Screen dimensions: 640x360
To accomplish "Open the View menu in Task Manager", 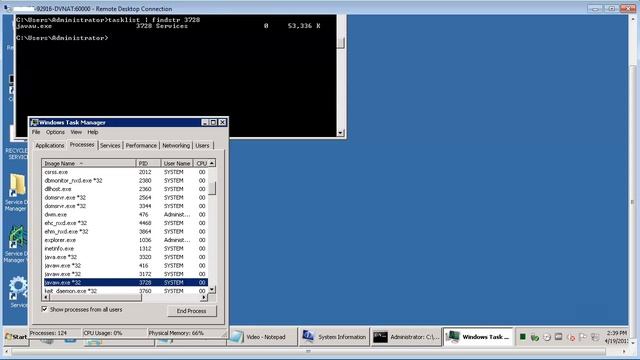I will [x=76, y=132].
